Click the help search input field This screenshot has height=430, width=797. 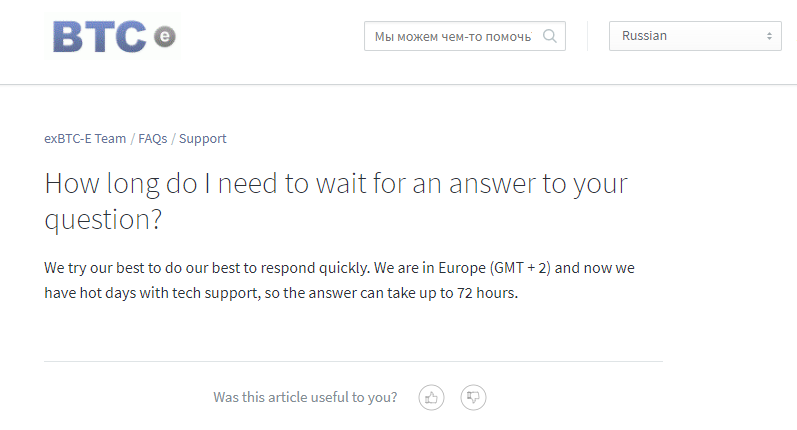(x=453, y=36)
